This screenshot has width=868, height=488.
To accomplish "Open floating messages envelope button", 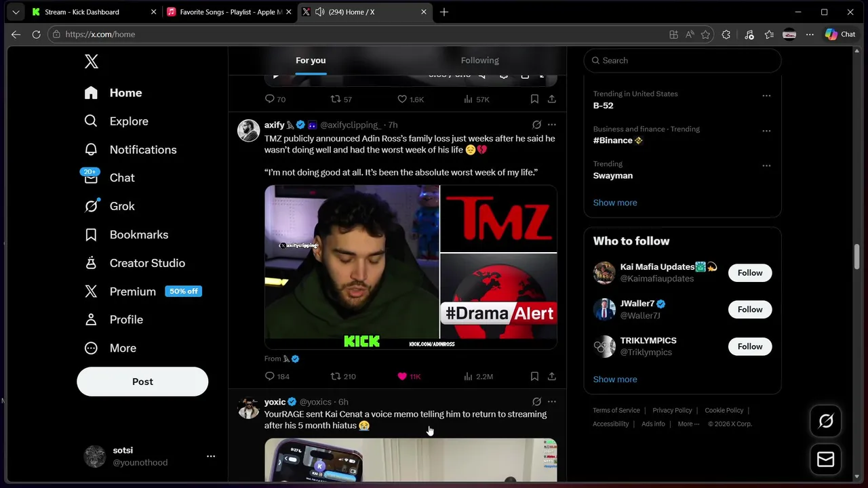I will [826, 460].
